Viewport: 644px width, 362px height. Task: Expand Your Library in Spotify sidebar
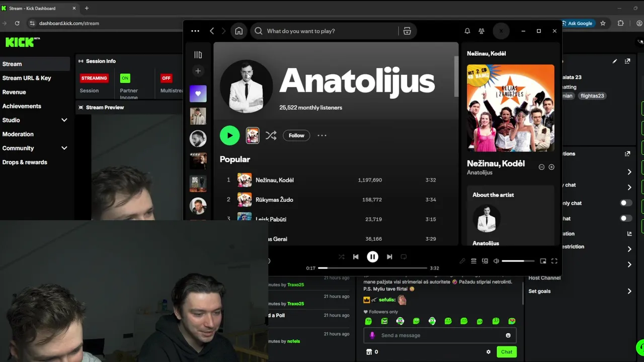(198, 54)
